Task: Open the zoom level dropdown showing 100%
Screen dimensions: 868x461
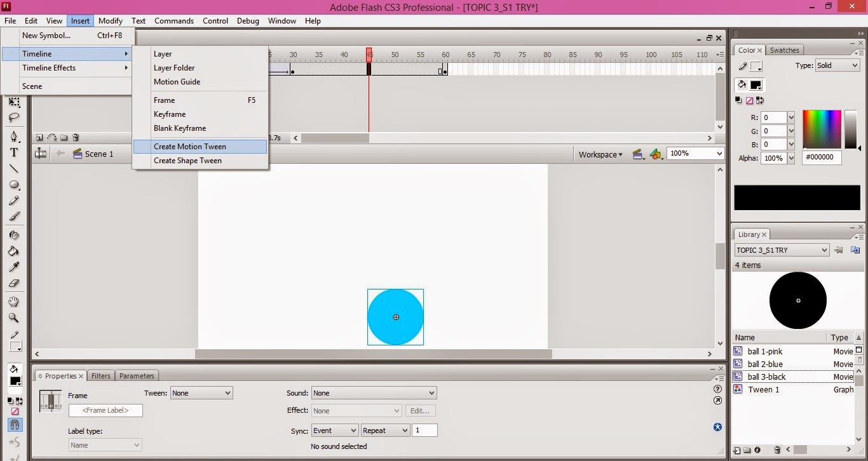Action: point(695,154)
